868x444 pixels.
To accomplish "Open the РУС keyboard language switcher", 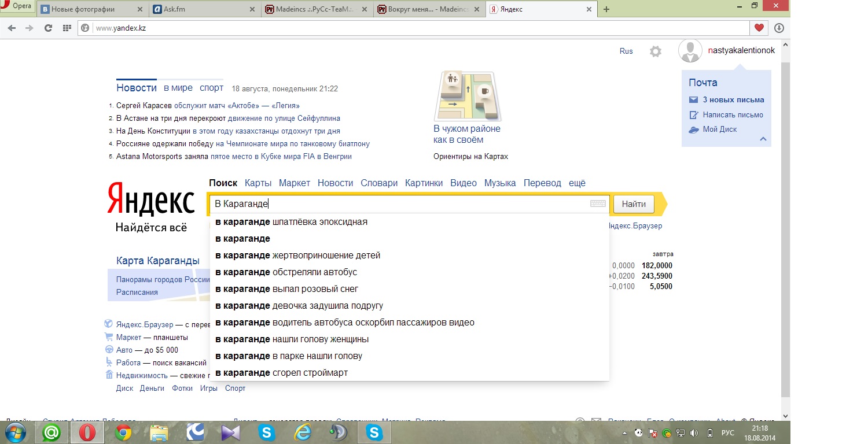I will [x=727, y=433].
